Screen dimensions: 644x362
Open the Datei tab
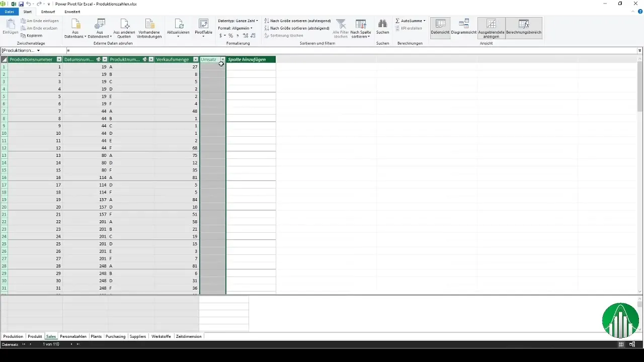[x=9, y=12]
